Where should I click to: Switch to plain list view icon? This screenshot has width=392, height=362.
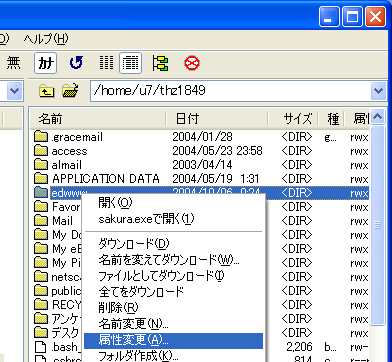pos(107,63)
